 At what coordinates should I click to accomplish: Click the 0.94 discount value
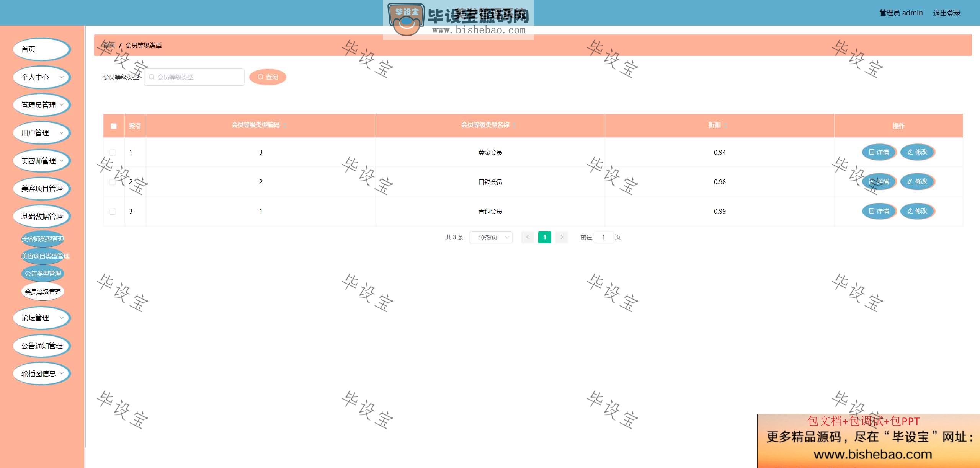click(x=720, y=152)
